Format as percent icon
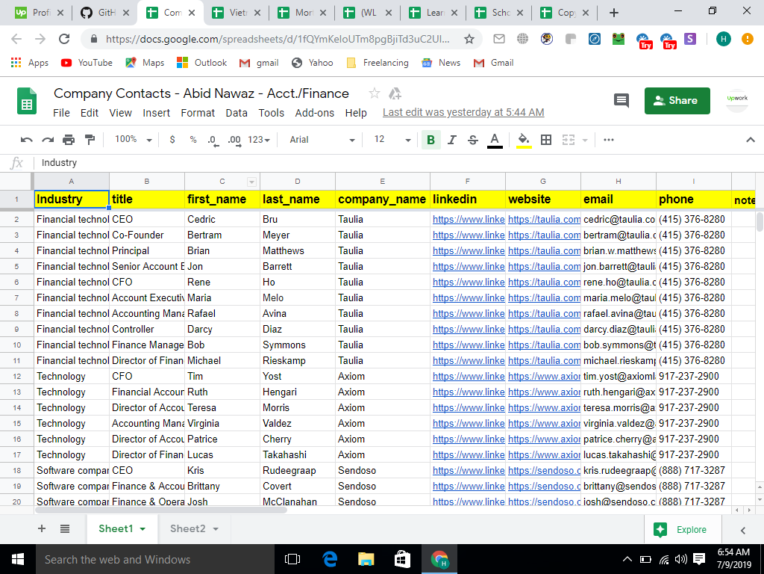 (193, 140)
